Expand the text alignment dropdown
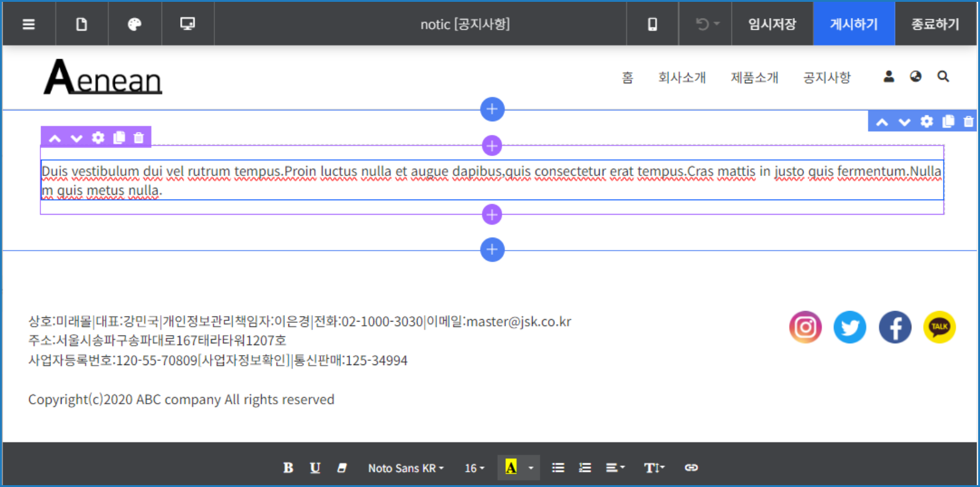Screen dimensions: 980x487 pyautogui.click(x=615, y=468)
